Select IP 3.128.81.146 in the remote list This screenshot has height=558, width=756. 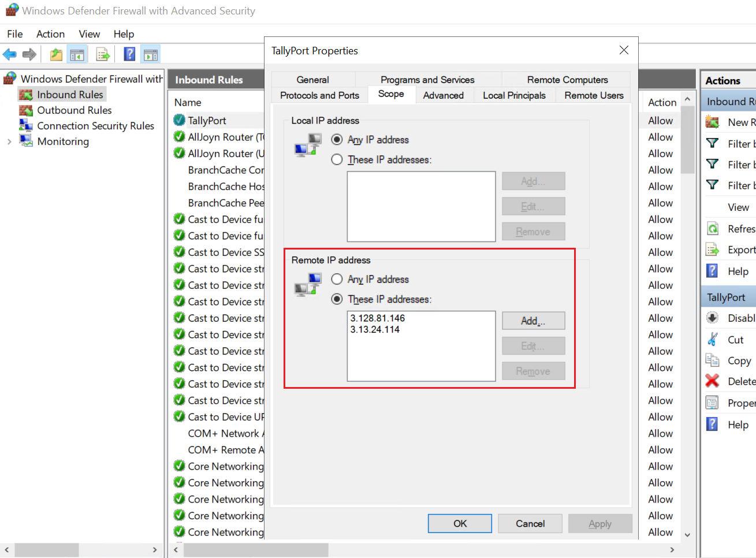tap(378, 318)
